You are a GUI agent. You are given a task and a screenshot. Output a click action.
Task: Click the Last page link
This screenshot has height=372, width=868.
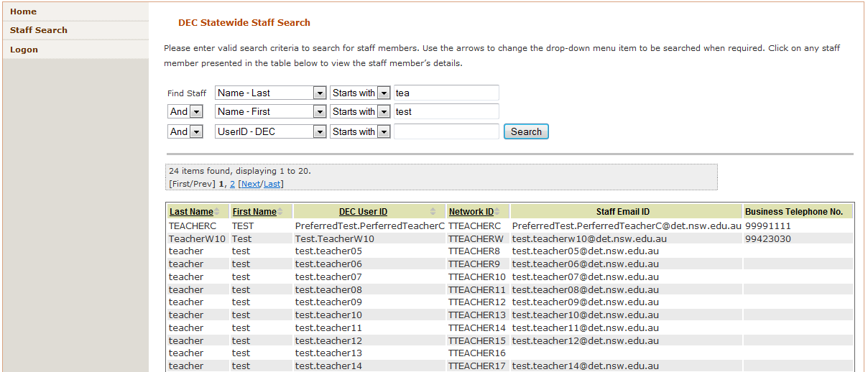(272, 184)
